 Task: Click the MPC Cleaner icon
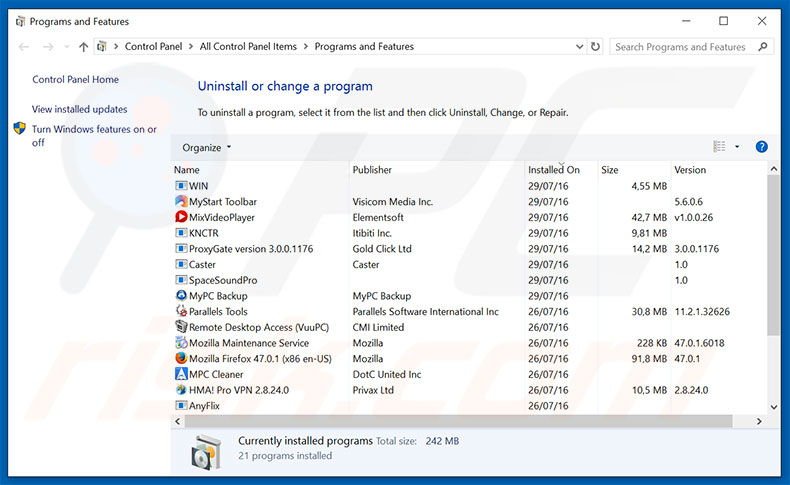pyautogui.click(x=181, y=374)
